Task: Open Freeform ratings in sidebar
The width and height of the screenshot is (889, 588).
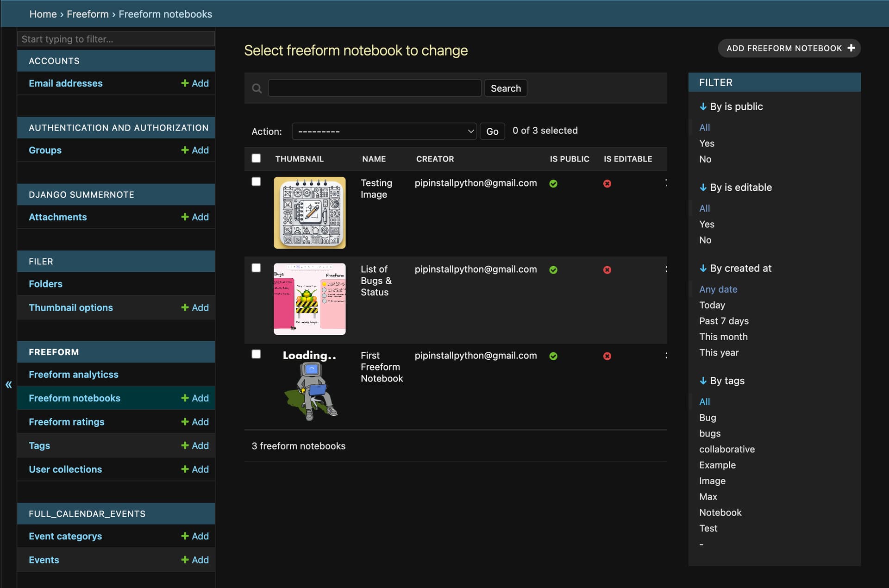Action: [x=67, y=422]
